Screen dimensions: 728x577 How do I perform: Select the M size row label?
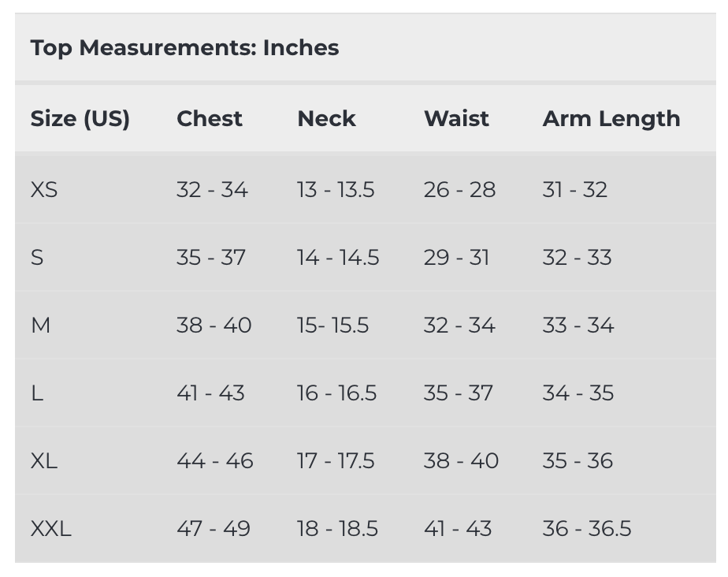coord(40,326)
